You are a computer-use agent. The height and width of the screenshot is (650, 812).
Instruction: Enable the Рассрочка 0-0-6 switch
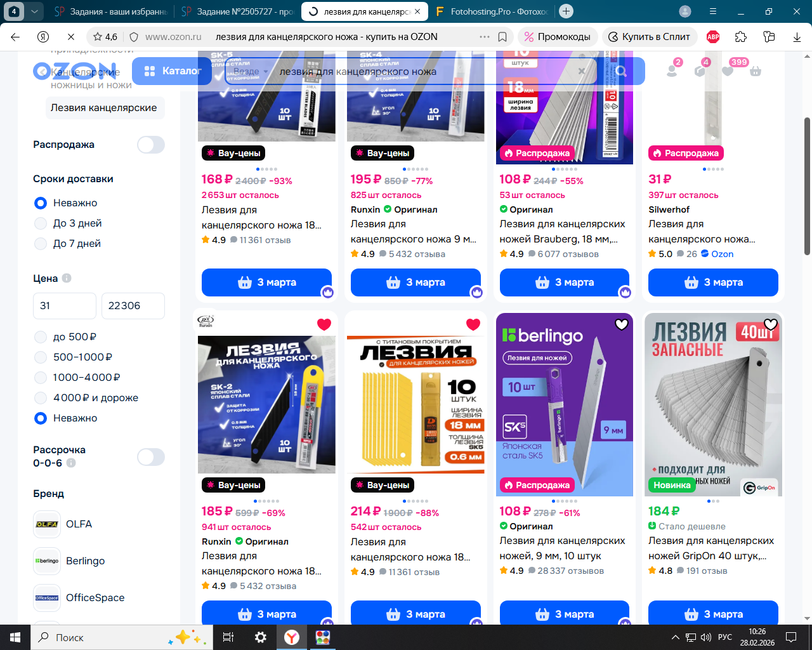point(151,457)
